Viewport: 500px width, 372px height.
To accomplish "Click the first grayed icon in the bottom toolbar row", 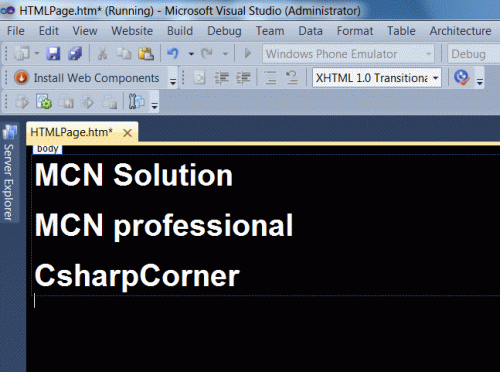I will [22, 102].
